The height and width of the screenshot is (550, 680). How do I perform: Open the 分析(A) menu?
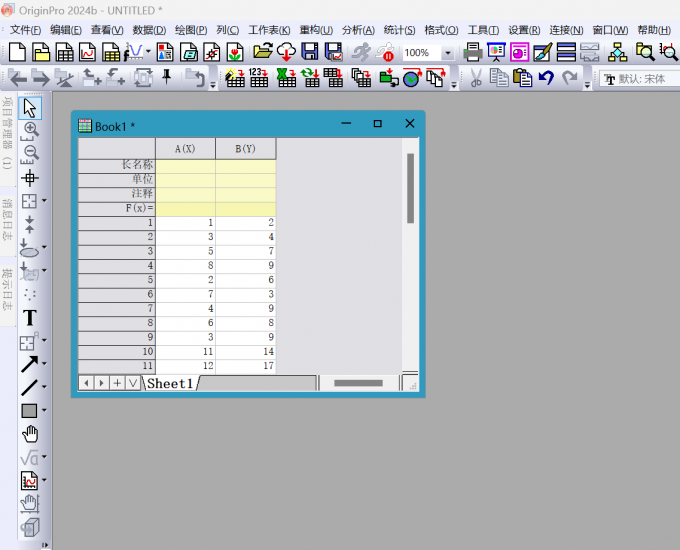point(358,30)
